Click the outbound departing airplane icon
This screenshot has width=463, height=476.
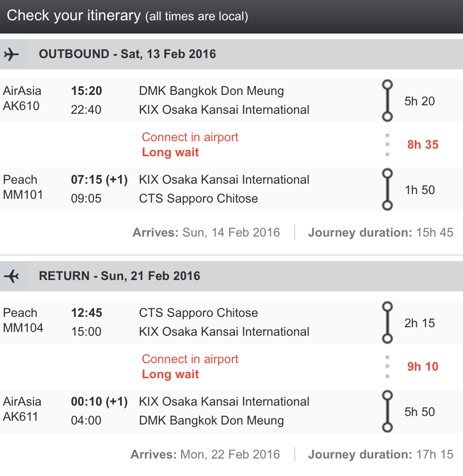(x=11, y=54)
